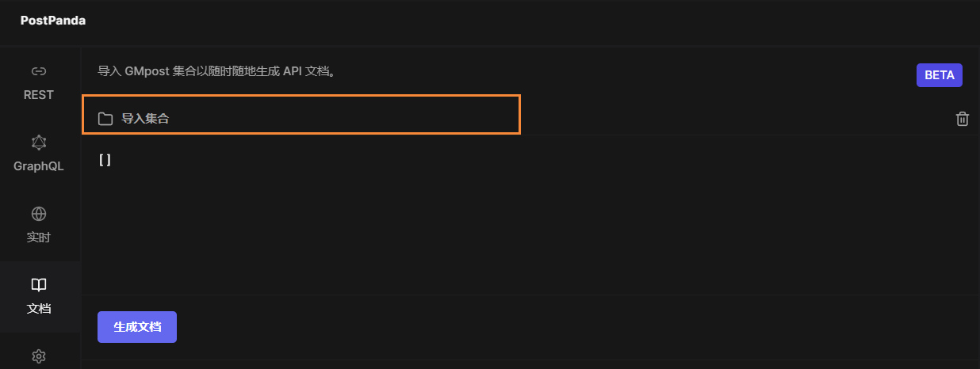Switch to the GraphQL tab label
The width and height of the screenshot is (980, 369).
click(x=39, y=166)
